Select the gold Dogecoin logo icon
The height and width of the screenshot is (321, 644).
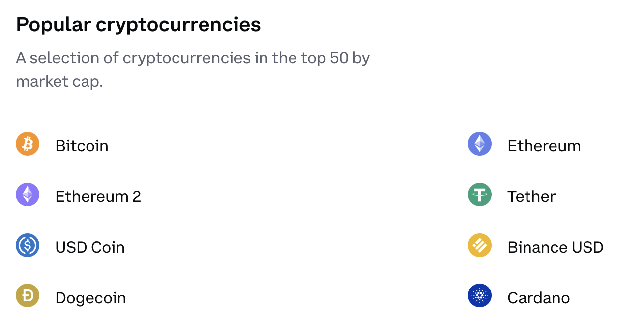[28, 296]
